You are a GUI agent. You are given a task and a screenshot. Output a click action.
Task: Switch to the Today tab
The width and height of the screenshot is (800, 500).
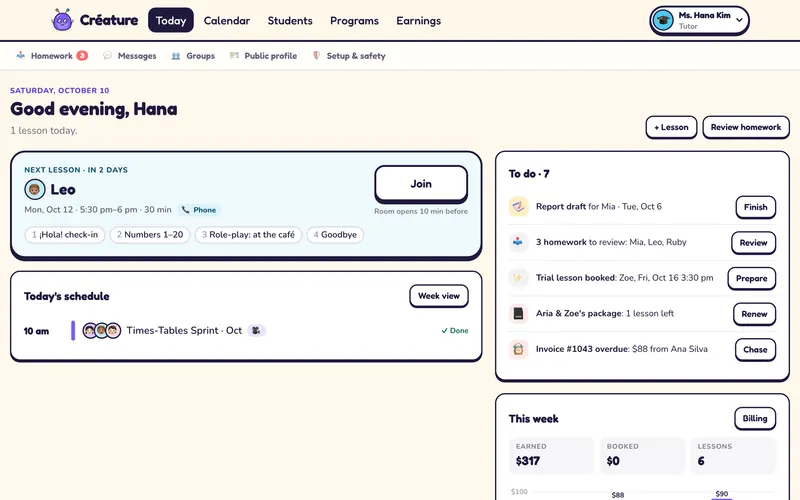(x=171, y=20)
